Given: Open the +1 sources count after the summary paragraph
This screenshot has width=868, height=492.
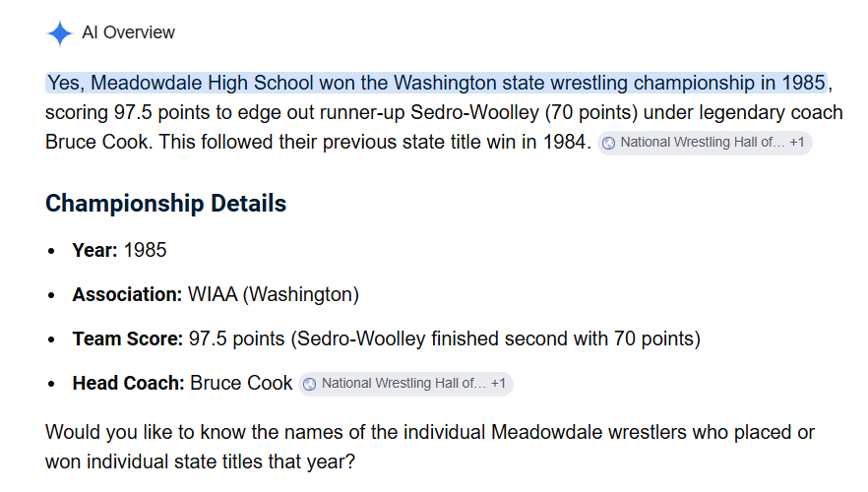Looking at the screenshot, I should (796, 143).
